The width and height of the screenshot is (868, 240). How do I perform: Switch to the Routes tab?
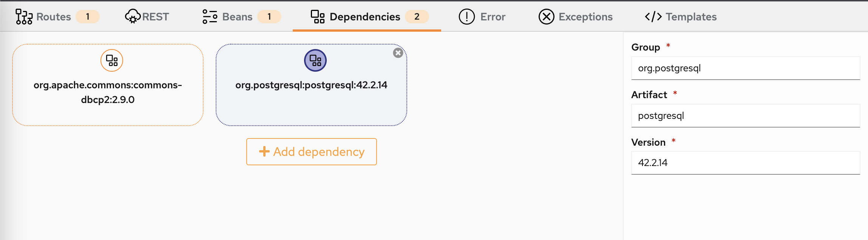click(53, 17)
